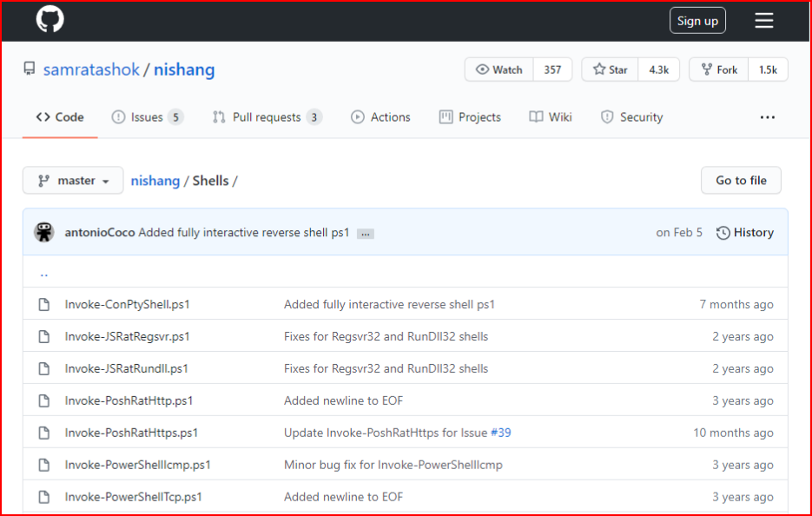The height and width of the screenshot is (516, 812).
Task: Click file icon for Invoke-JSRatRundll.ps1
Action: pos(44,368)
